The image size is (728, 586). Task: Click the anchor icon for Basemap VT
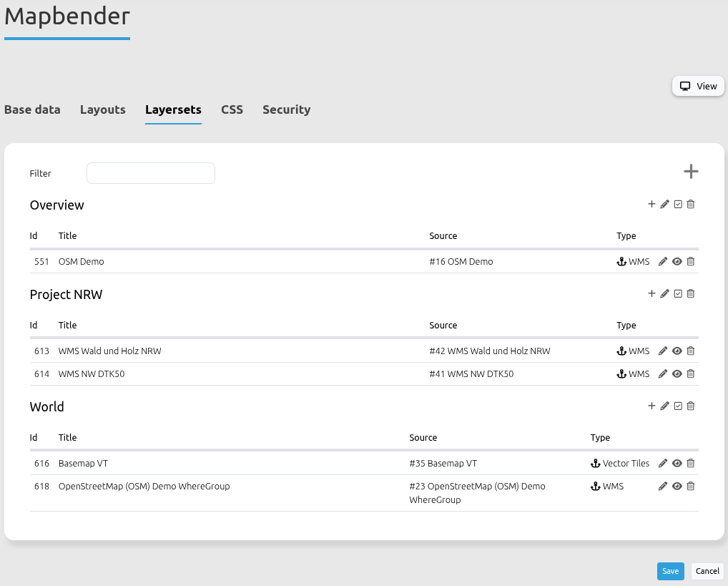point(595,464)
